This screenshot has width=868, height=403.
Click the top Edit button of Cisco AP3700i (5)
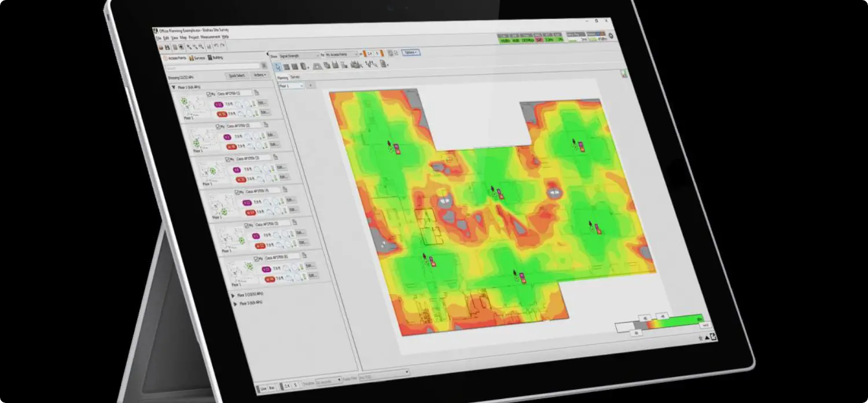[x=301, y=232]
